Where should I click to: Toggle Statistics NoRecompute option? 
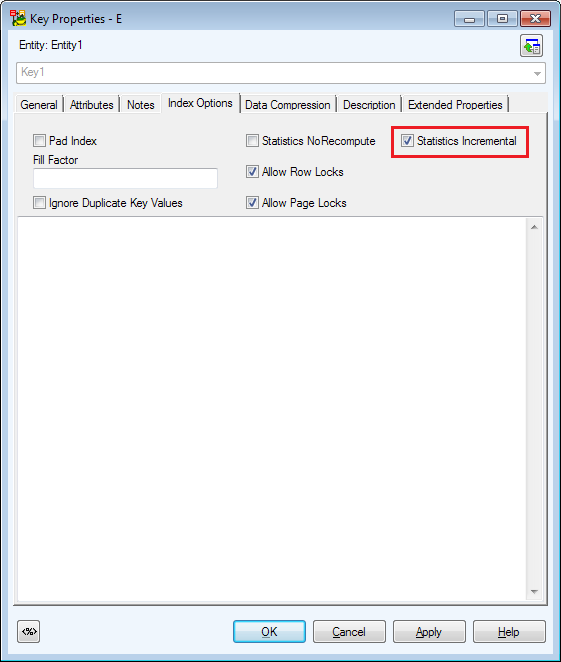tap(252, 140)
